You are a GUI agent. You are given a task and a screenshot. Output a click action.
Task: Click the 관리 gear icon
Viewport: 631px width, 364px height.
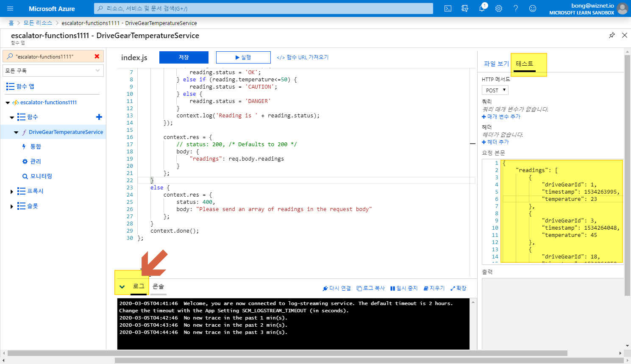coord(25,161)
